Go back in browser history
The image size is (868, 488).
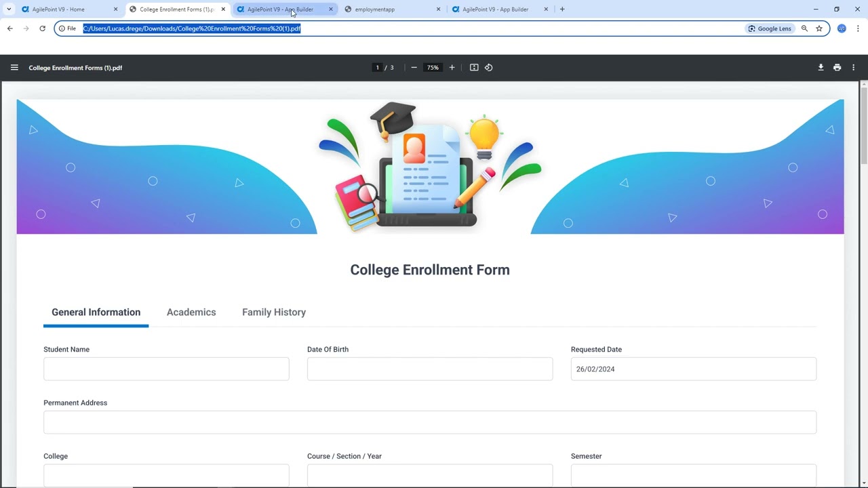pyautogui.click(x=9, y=28)
